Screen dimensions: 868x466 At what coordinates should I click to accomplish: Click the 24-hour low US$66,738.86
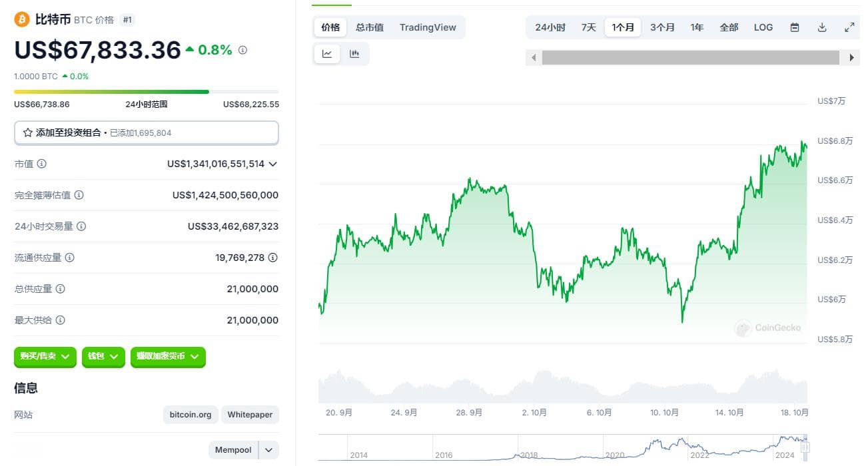point(42,105)
